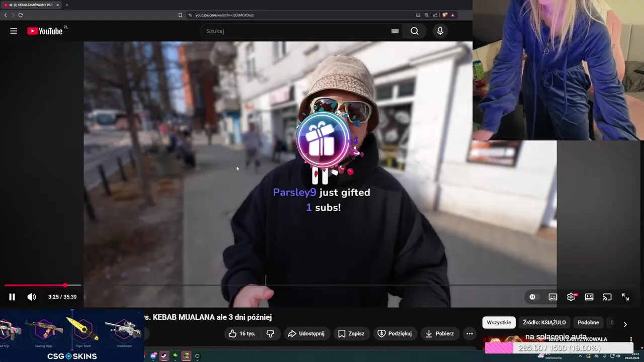Click the Podziękuj thanks button
Image resolution: width=644 pixels, height=362 pixels.
tap(395, 333)
